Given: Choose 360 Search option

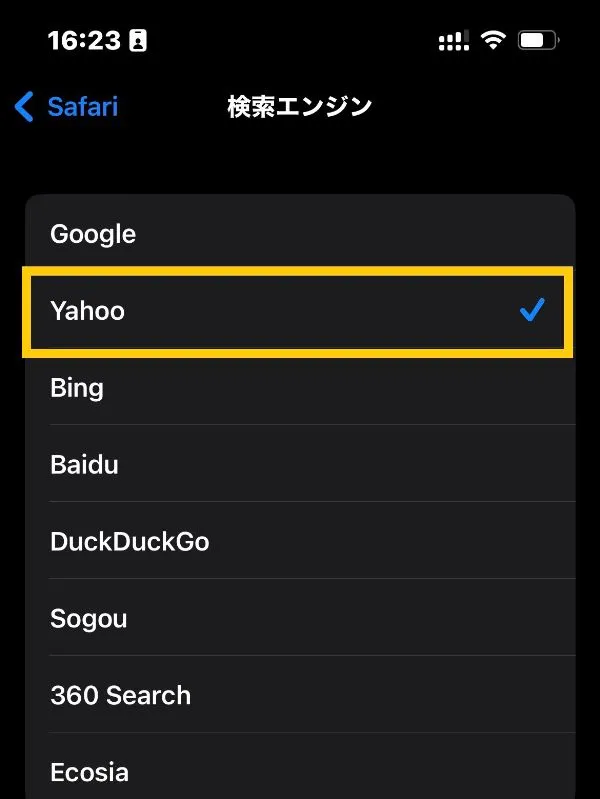Looking at the screenshot, I should pos(300,695).
